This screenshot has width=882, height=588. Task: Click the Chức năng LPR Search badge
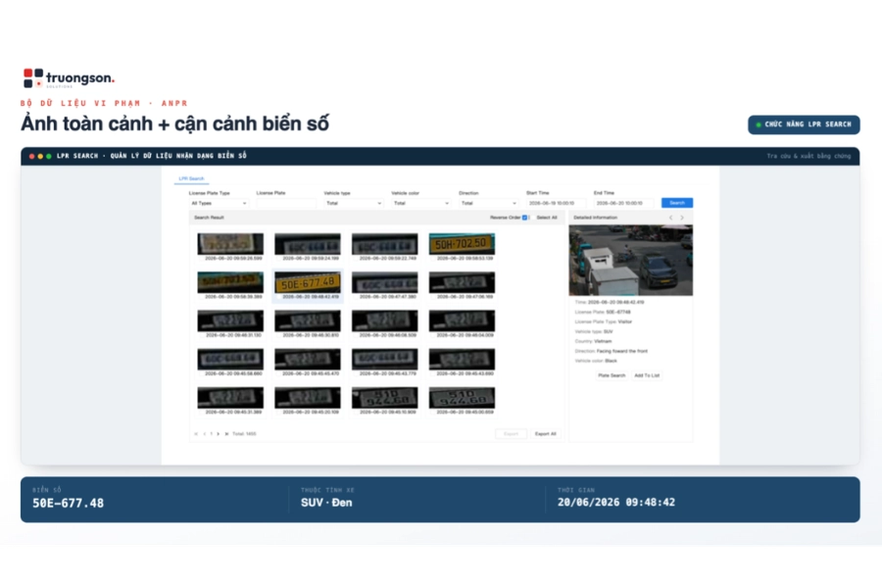804,124
